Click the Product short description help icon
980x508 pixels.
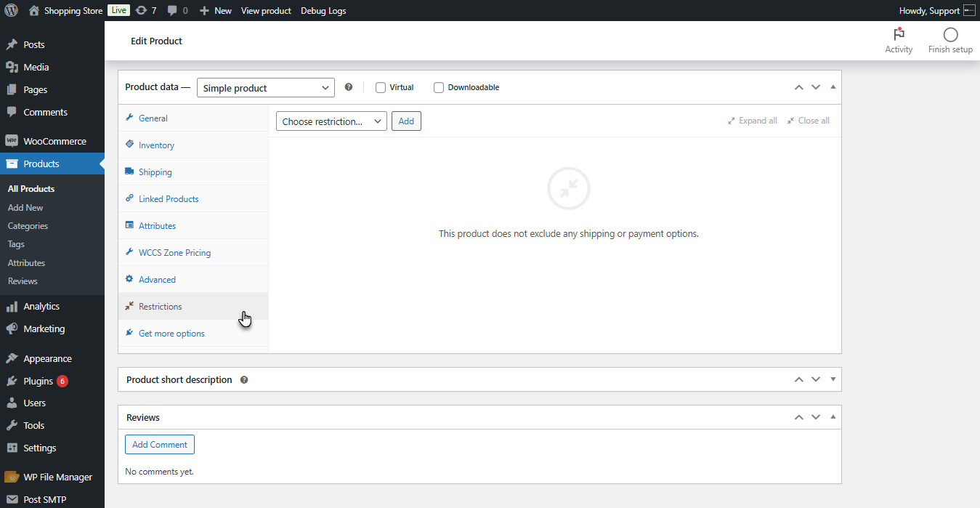(x=244, y=379)
